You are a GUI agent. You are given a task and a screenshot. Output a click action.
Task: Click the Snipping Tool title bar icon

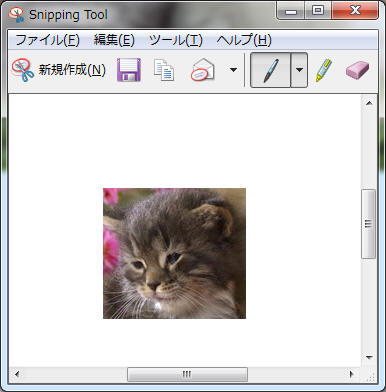[x=16, y=15]
